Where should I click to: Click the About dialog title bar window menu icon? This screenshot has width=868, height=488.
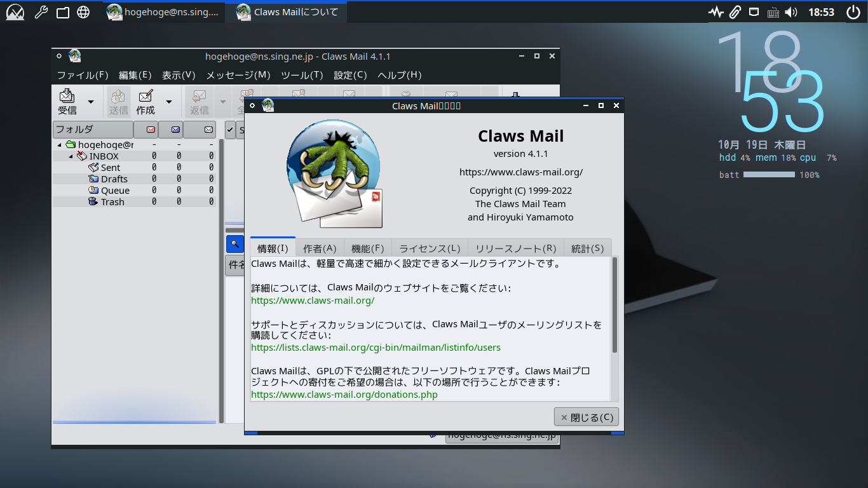click(x=252, y=105)
